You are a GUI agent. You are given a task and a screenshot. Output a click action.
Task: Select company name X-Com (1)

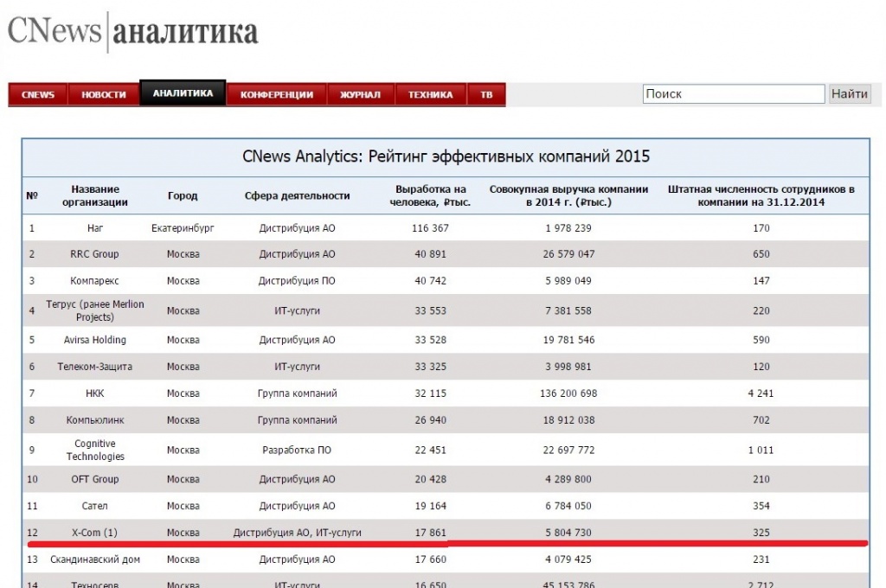(94, 533)
